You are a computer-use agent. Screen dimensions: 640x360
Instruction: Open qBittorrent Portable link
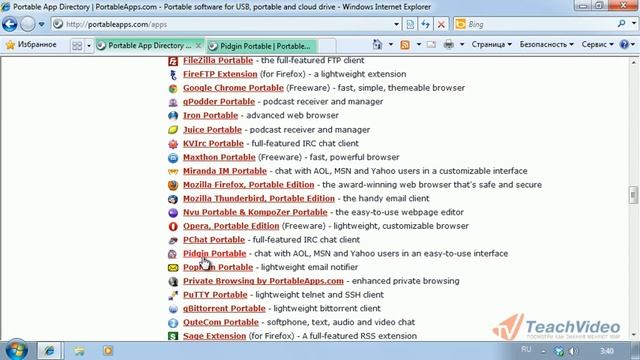[x=224, y=309]
